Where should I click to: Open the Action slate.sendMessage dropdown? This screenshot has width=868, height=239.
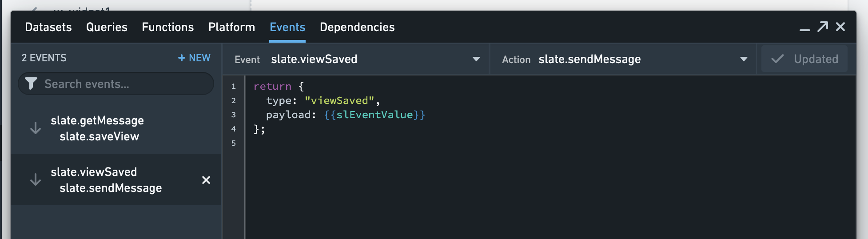click(623, 59)
